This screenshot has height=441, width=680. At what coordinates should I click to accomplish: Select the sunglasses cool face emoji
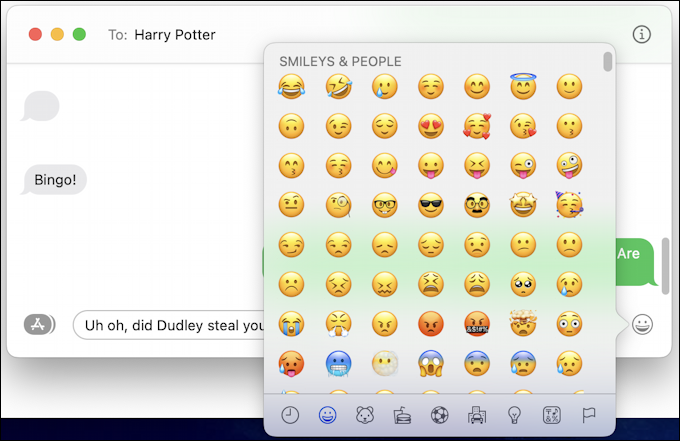point(431,205)
